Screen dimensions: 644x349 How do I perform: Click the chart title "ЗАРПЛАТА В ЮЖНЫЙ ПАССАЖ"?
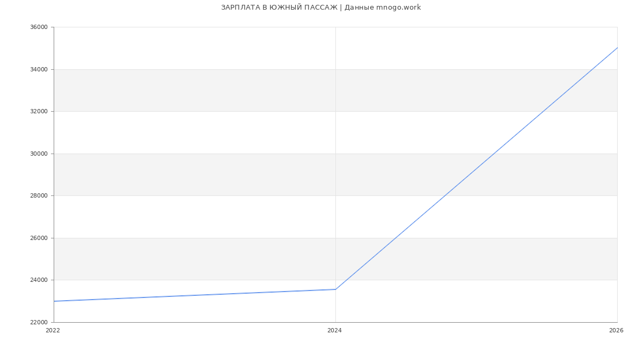(279, 8)
